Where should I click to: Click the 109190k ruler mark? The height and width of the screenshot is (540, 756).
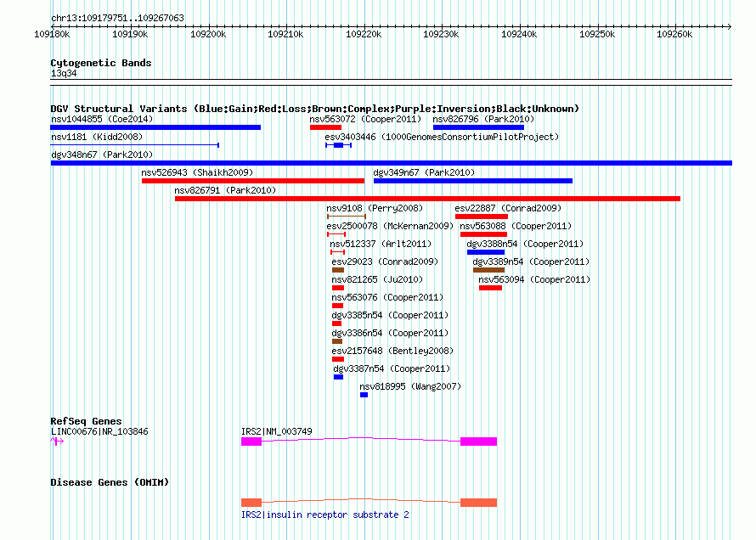[x=130, y=34]
